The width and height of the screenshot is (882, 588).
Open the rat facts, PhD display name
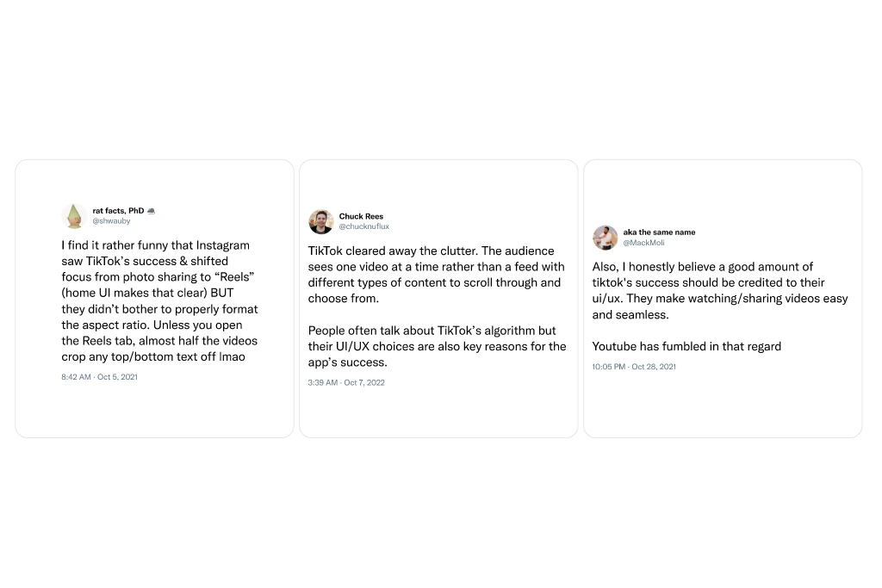[118, 211]
